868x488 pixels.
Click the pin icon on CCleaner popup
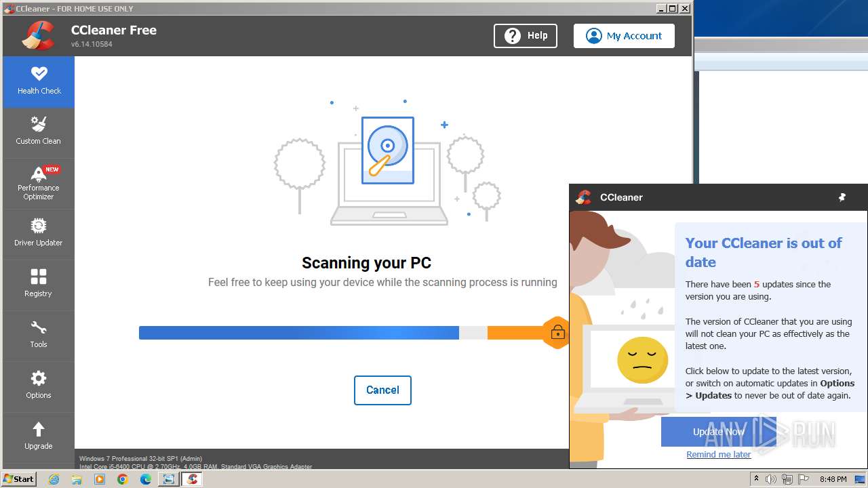click(842, 197)
